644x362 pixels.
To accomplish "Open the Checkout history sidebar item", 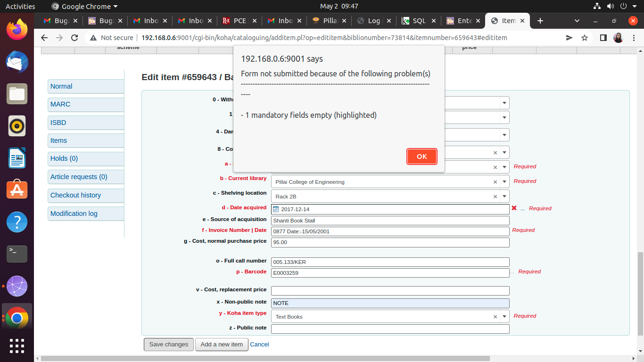I will coord(75,195).
